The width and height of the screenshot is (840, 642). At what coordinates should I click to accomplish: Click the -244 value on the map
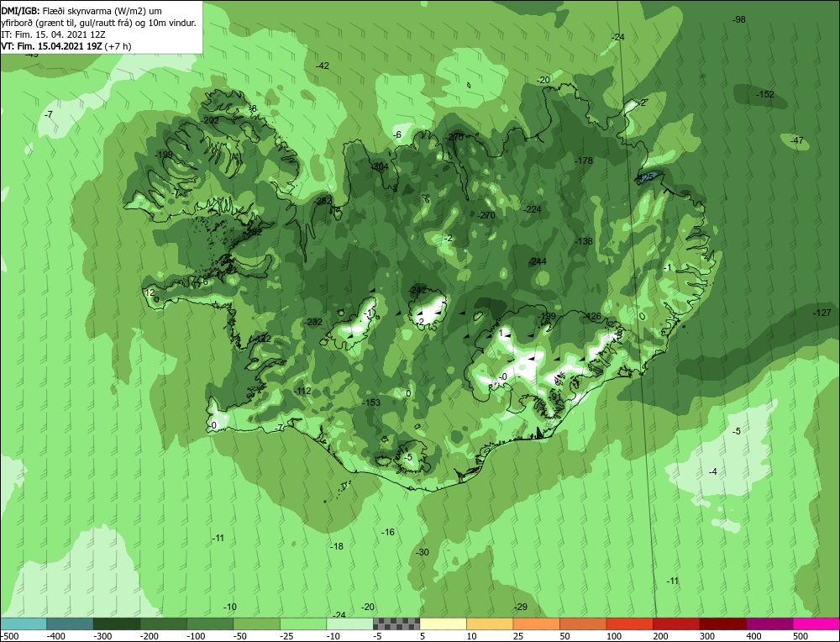[538, 261]
